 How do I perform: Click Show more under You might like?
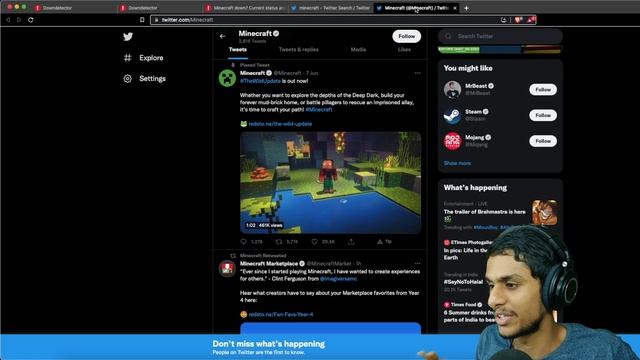(457, 163)
